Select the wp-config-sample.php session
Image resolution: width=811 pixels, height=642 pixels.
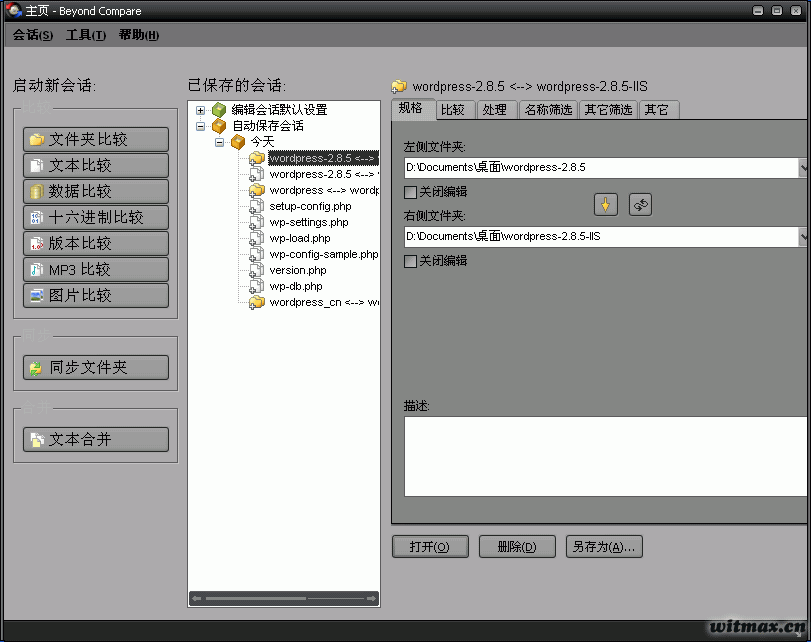pyautogui.click(x=324, y=254)
